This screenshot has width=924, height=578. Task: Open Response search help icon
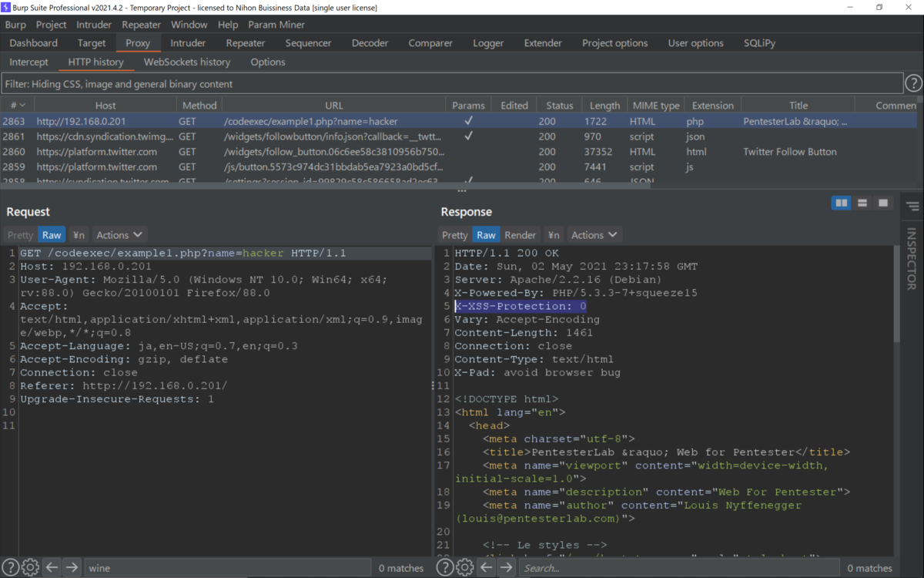[x=444, y=568]
